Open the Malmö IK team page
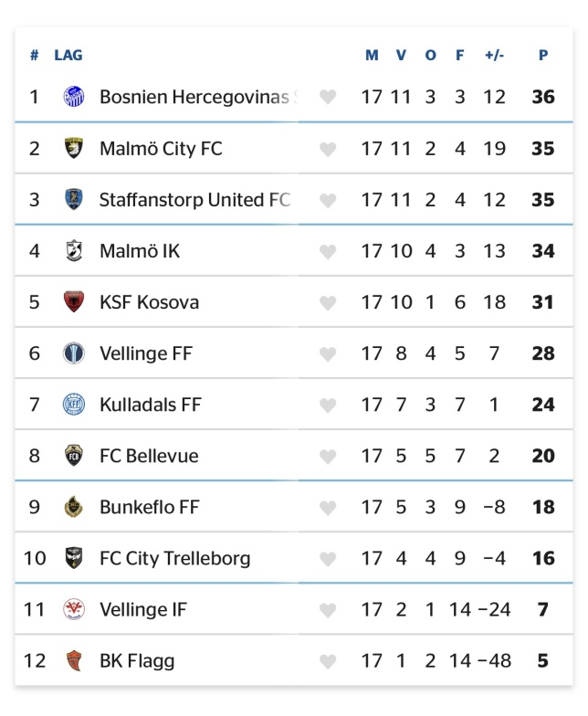Screen dimensions: 588x716 pyautogui.click(x=140, y=250)
